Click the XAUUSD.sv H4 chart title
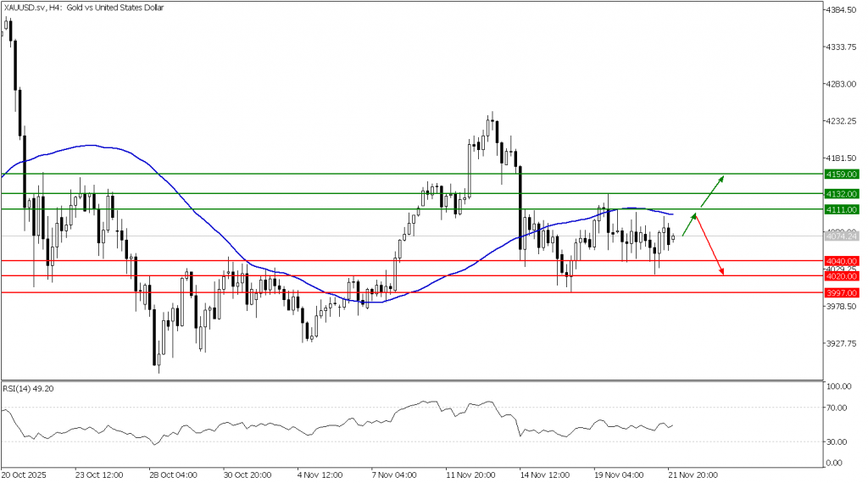The height and width of the screenshot is (483, 868). pos(84,8)
